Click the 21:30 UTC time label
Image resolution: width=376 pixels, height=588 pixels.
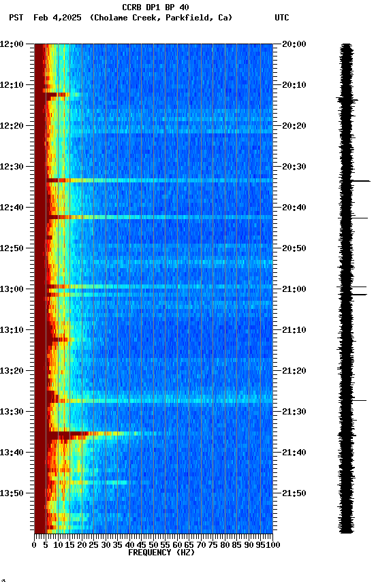pyautogui.click(x=294, y=412)
